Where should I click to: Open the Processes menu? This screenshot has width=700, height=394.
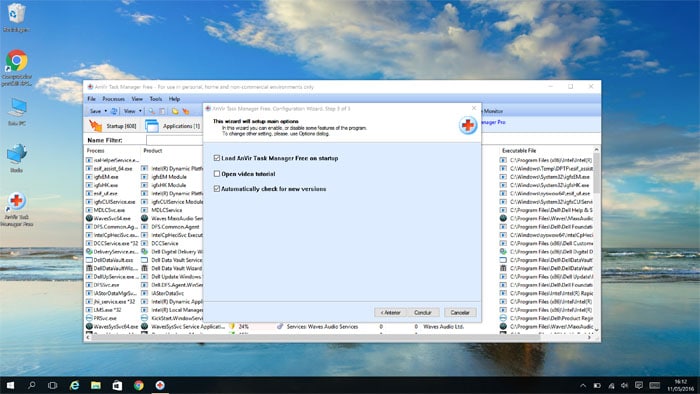pos(113,99)
